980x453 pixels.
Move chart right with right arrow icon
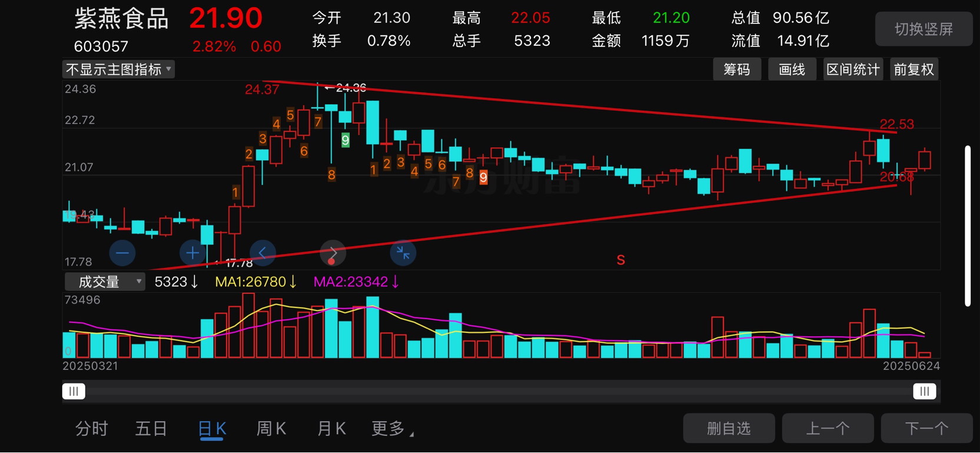click(333, 253)
